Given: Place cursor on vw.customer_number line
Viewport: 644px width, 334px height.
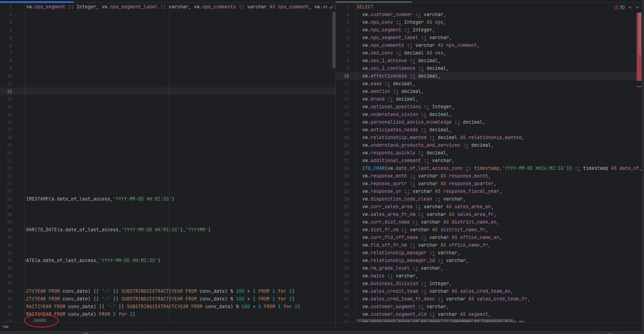Looking at the screenshot, I should coord(404,15).
